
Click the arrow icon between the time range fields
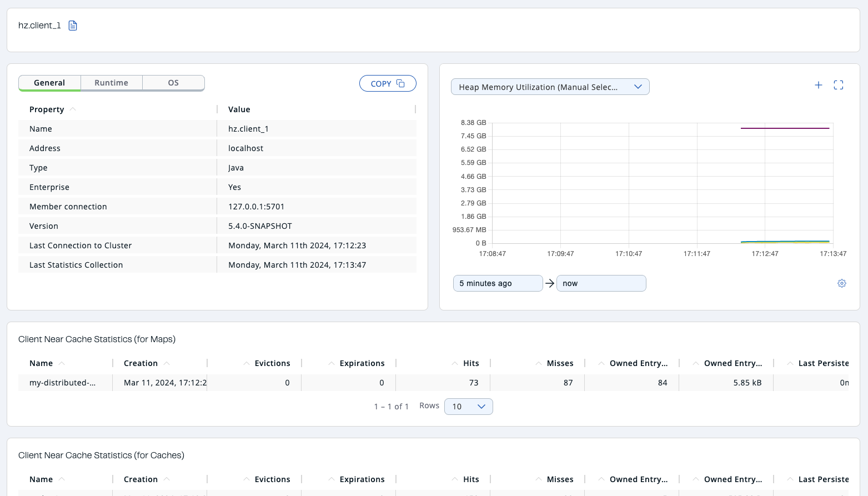(549, 283)
